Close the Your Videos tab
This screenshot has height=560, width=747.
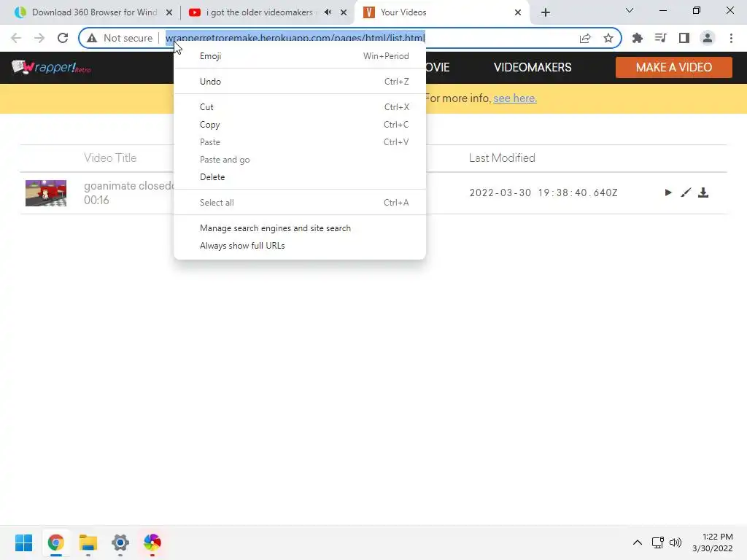(x=518, y=12)
